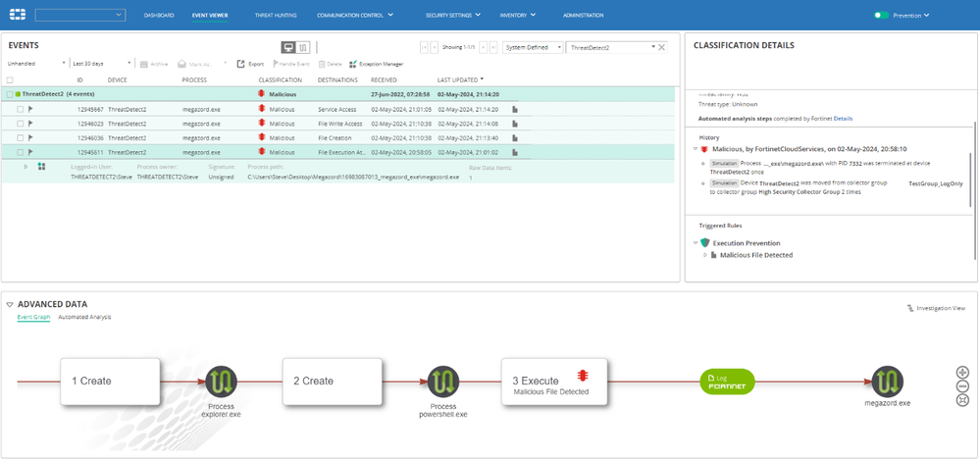
Task: Select checkbox for event 12946036
Action: click(x=21, y=137)
